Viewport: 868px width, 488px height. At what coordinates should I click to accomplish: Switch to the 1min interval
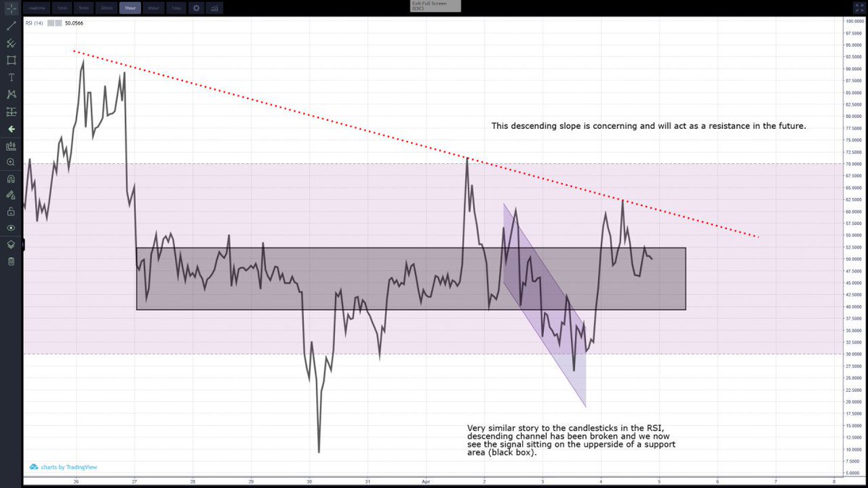[x=62, y=8]
